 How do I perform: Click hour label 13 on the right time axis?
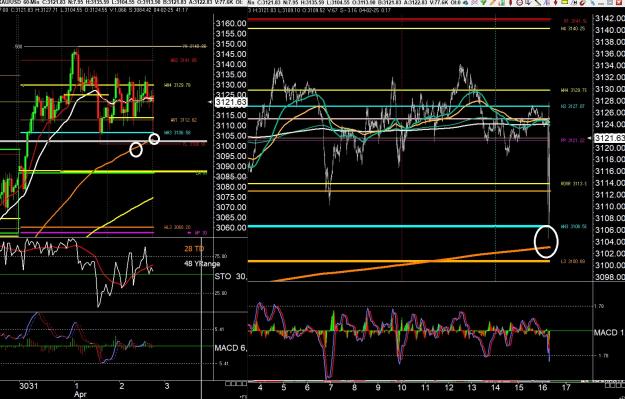(x=472, y=387)
